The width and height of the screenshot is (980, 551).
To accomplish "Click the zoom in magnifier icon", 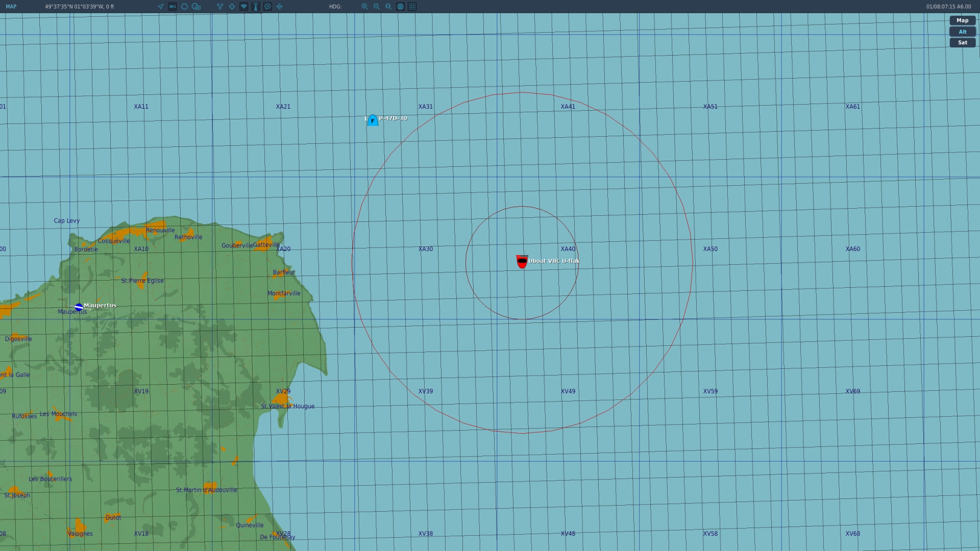I will [x=364, y=7].
